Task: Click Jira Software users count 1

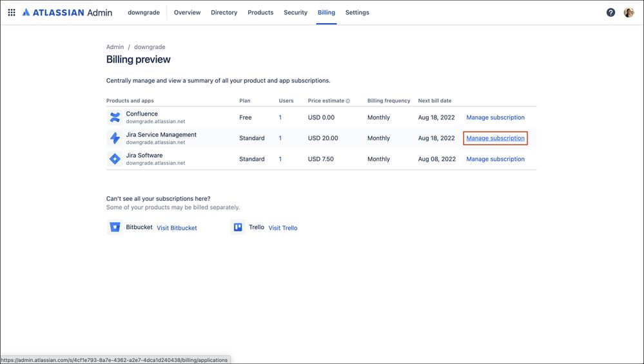Action: (280, 159)
